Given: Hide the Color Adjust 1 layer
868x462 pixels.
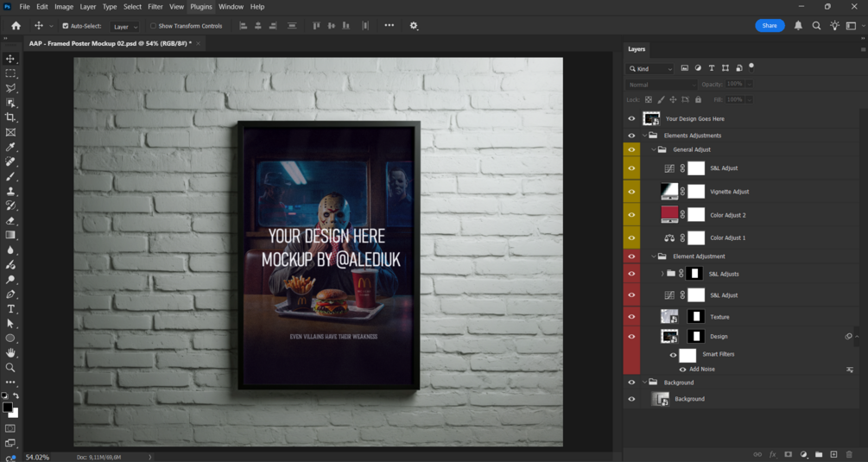Looking at the screenshot, I should [631, 238].
